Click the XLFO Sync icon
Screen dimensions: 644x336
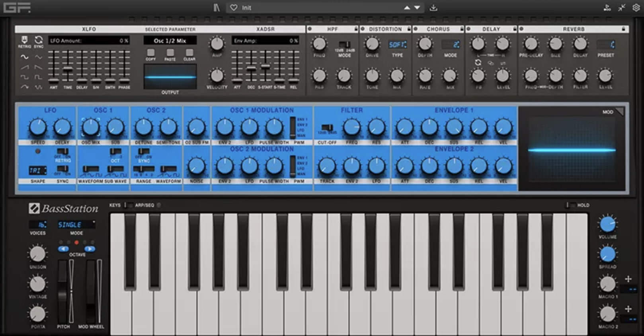tap(39, 39)
